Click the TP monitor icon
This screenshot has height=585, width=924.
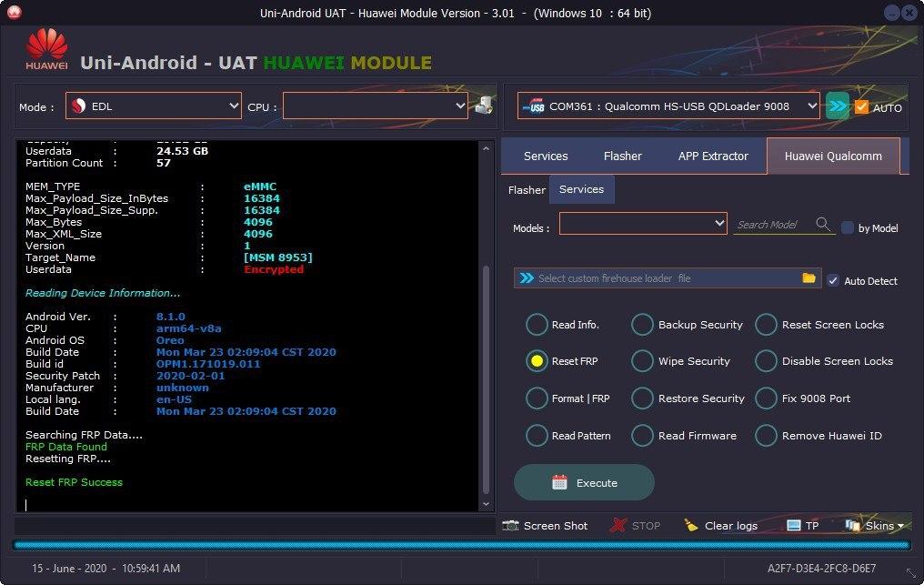click(794, 526)
